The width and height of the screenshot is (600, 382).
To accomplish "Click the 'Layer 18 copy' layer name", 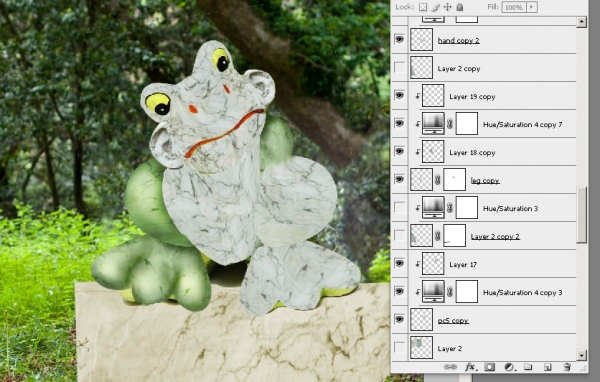I will pyautogui.click(x=472, y=152).
